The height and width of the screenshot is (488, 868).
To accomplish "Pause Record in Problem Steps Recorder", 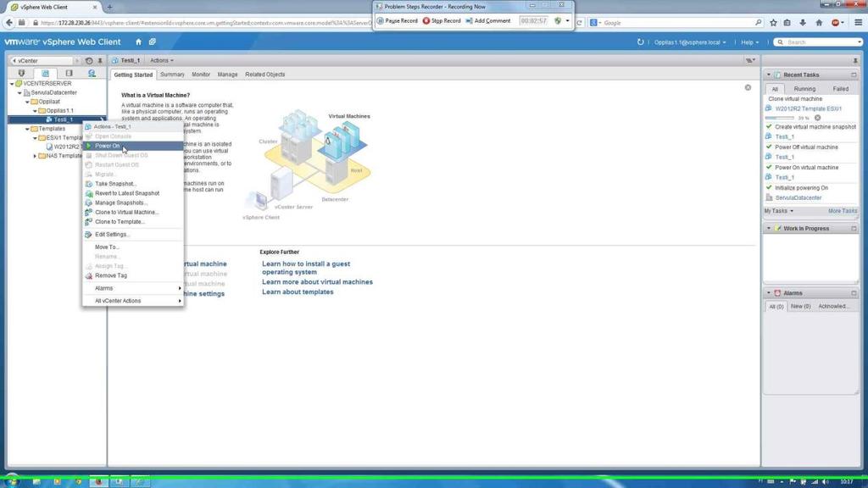I will pos(397,21).
